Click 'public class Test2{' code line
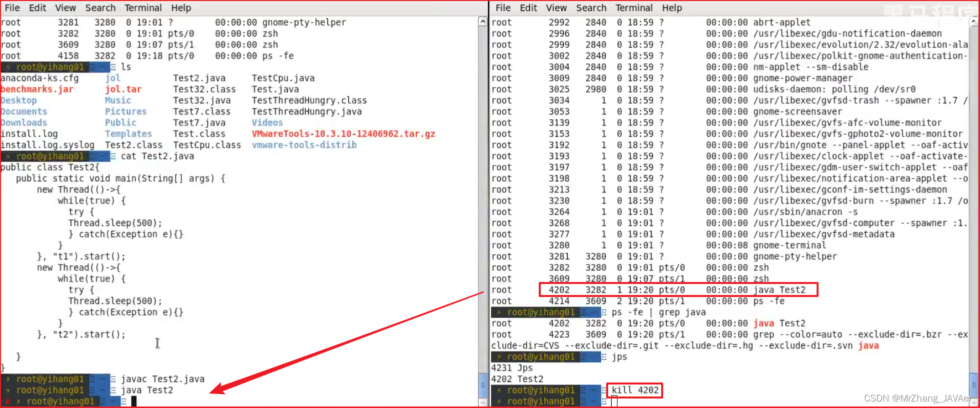 coord(50,167)
